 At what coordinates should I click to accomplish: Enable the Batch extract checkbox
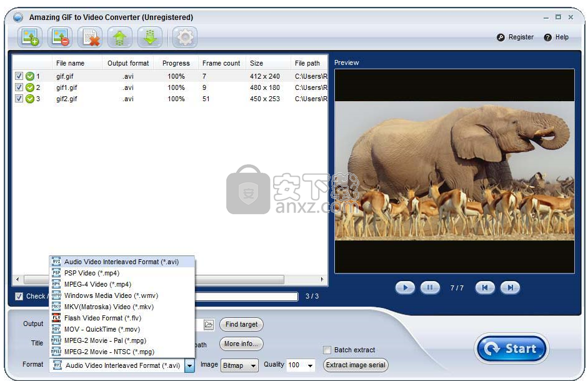coord(327,350)
